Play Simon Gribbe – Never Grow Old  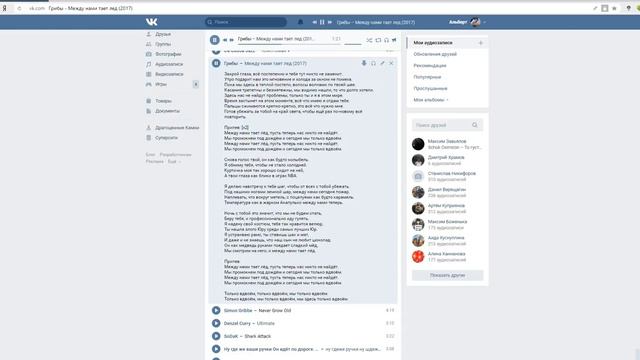click(216, 311)
